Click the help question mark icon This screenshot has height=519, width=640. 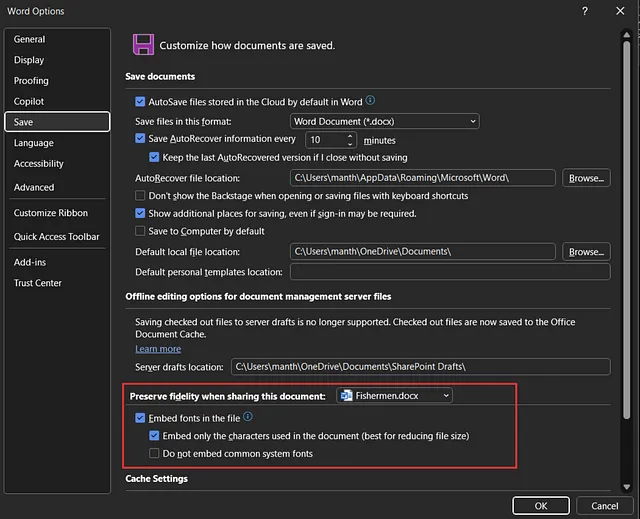(584, 11)
